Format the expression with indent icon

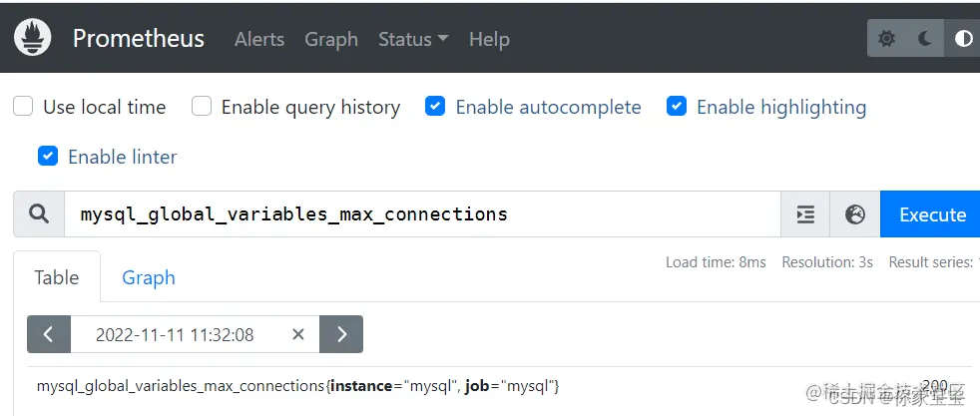(x=805, y=214)
